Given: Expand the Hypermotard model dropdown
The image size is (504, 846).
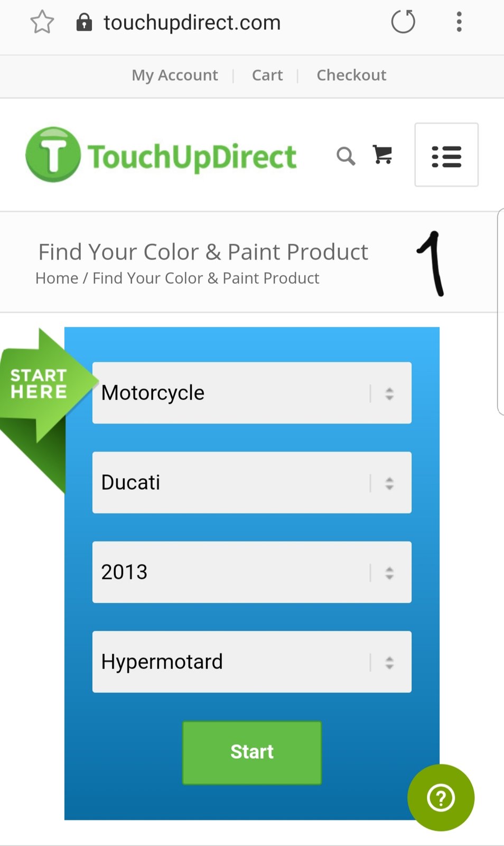Looking at the screenshot, I should point(251,661).
